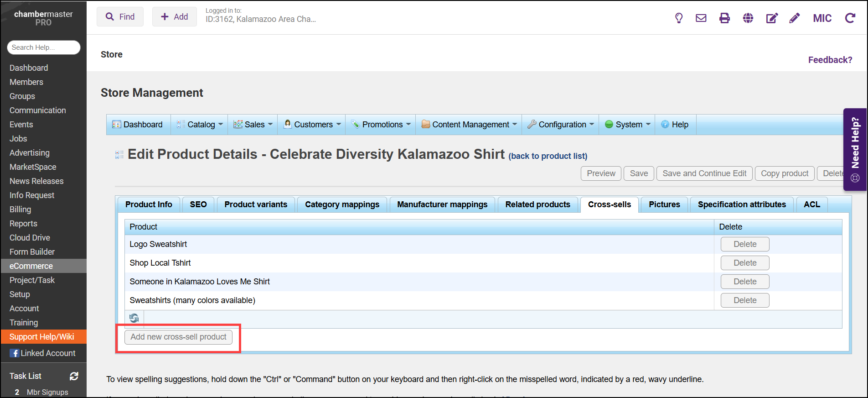Image resolution: width=868 pixels, height=398 pixels.
Task: Open the notepad compose icon in header
Action: [x=772, y=18]
